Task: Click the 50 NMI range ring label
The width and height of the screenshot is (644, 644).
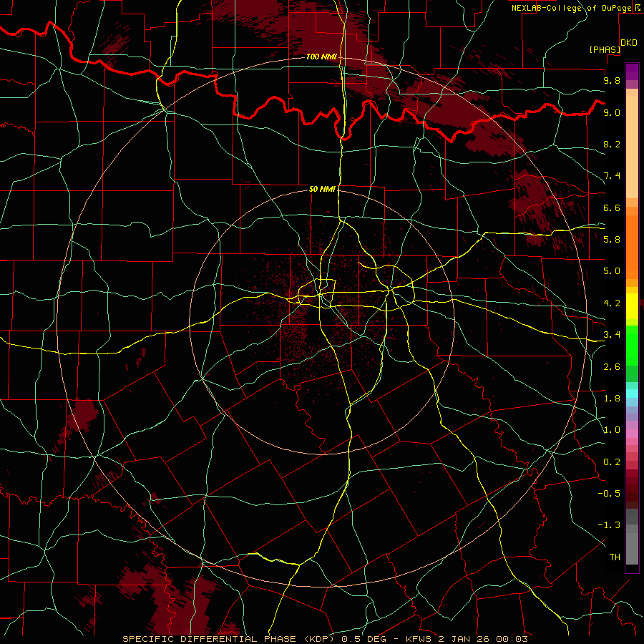Action: [323, 190]
